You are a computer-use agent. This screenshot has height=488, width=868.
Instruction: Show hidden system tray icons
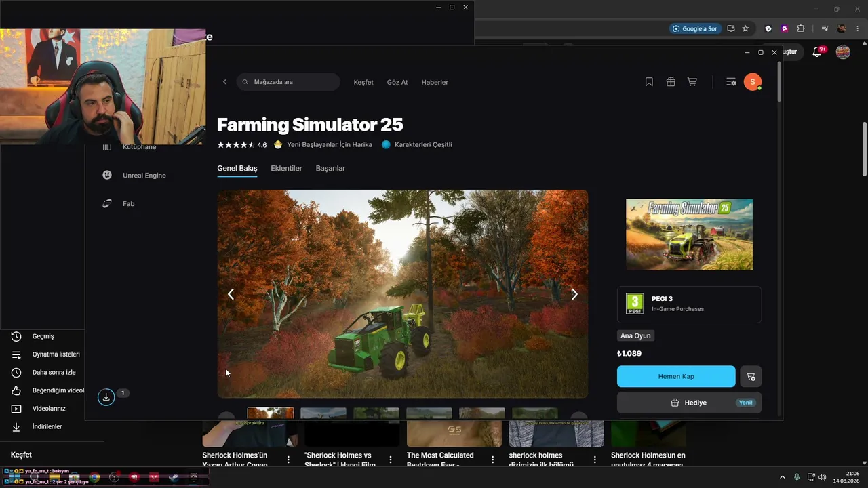tap(782, 477)
